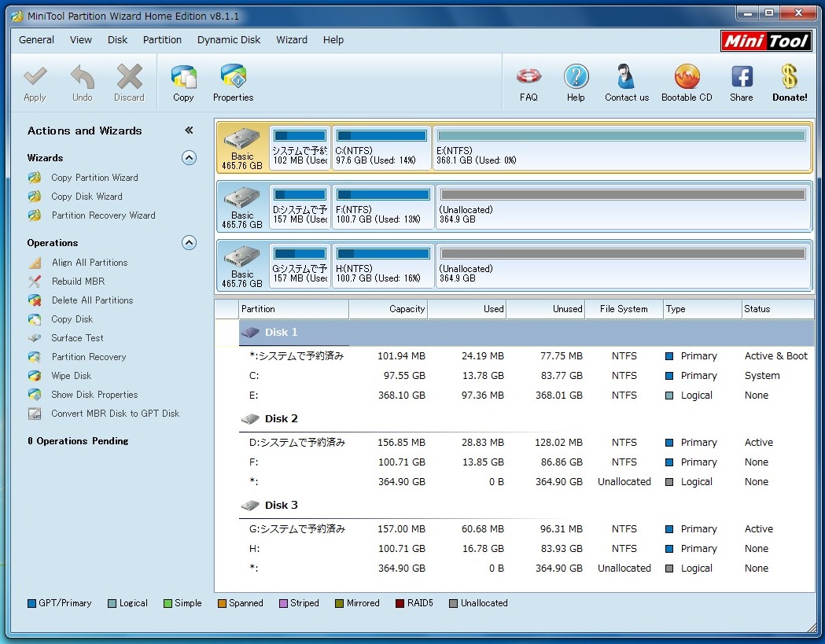Start the Copy Partition Wizard link
This screenshot has width=825, height=644.
(94, 178)
